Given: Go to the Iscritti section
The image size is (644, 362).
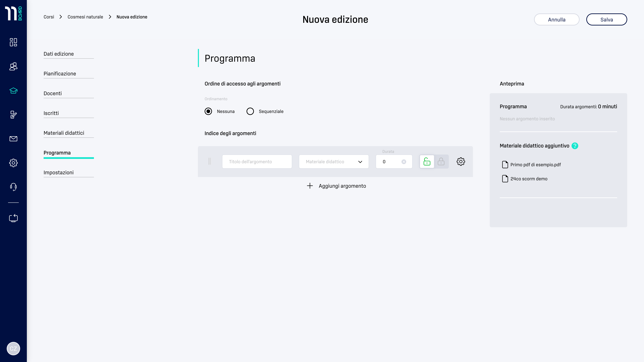Looking at the screenshot, I should coord(68,113).
